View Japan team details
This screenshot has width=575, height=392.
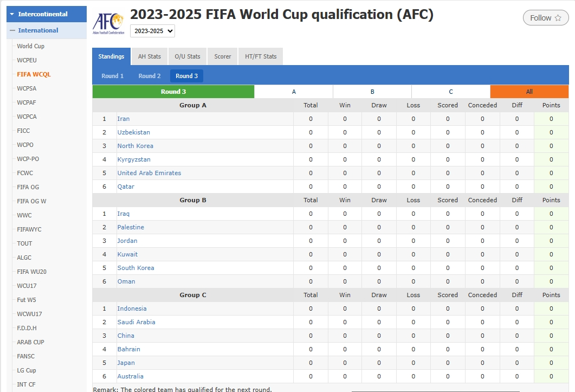125,362
